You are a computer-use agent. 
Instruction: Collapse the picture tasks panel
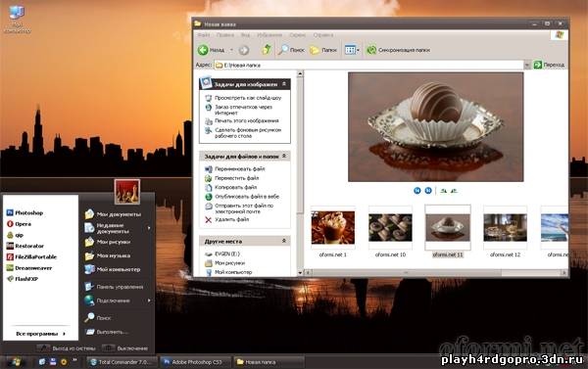284,84
